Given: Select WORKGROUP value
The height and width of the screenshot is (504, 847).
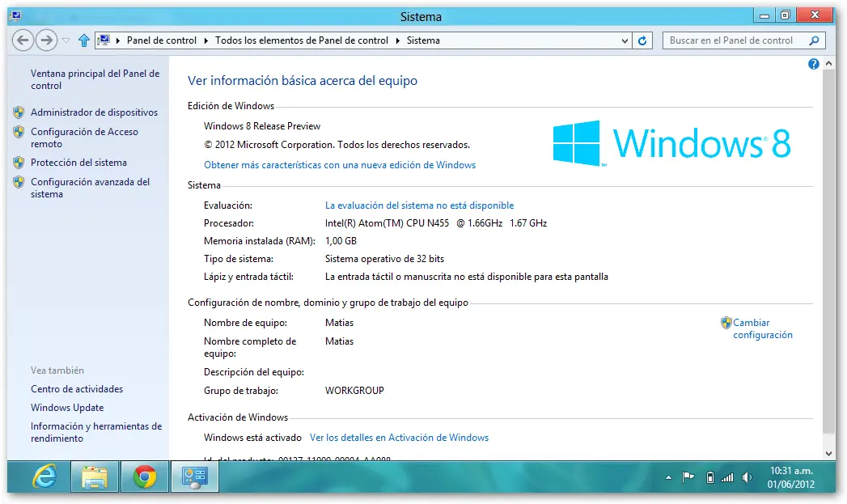Looking at the screenshot, I should point(354,391).
